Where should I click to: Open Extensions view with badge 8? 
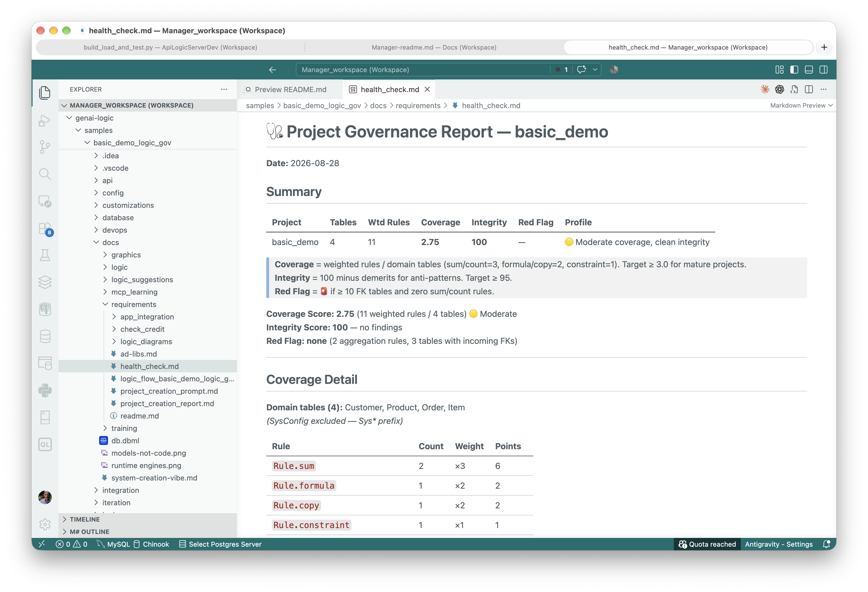coord(45,229)
